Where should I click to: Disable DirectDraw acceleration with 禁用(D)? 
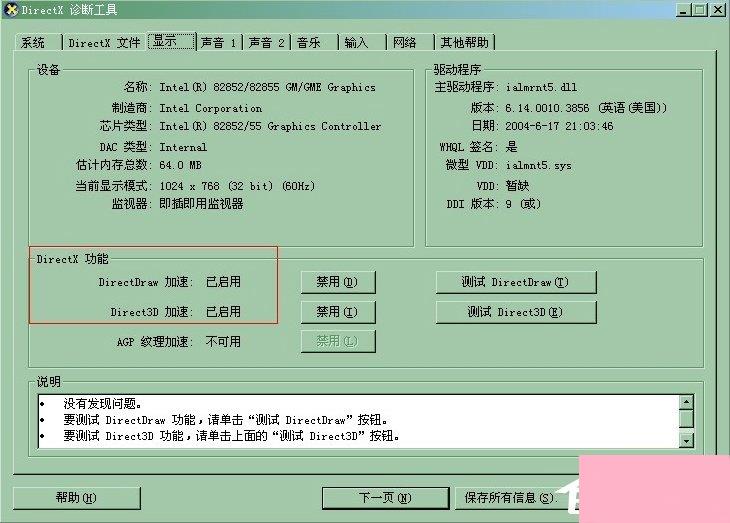[x=338, y=282]
